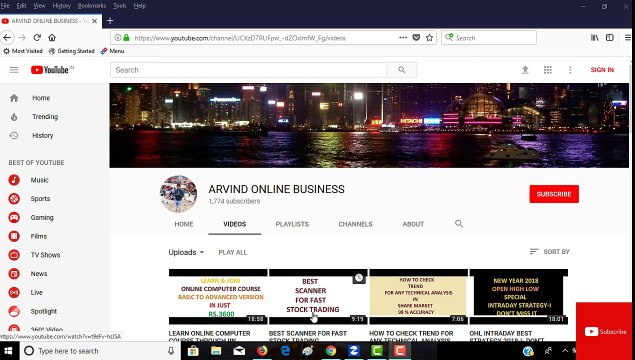This screenshot has height=360, width=635.
Task: Open the YouTube apps grid icon
Action: [548, 70]
